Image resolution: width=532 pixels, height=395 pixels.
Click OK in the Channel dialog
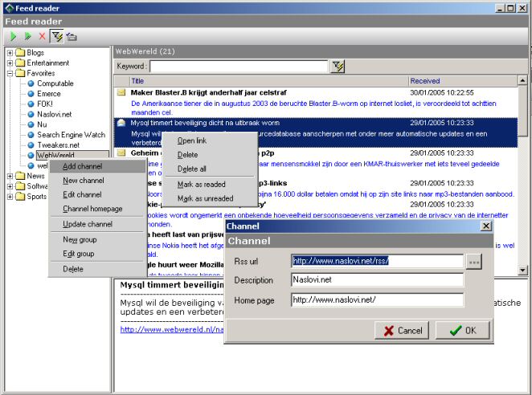(462, 330)
